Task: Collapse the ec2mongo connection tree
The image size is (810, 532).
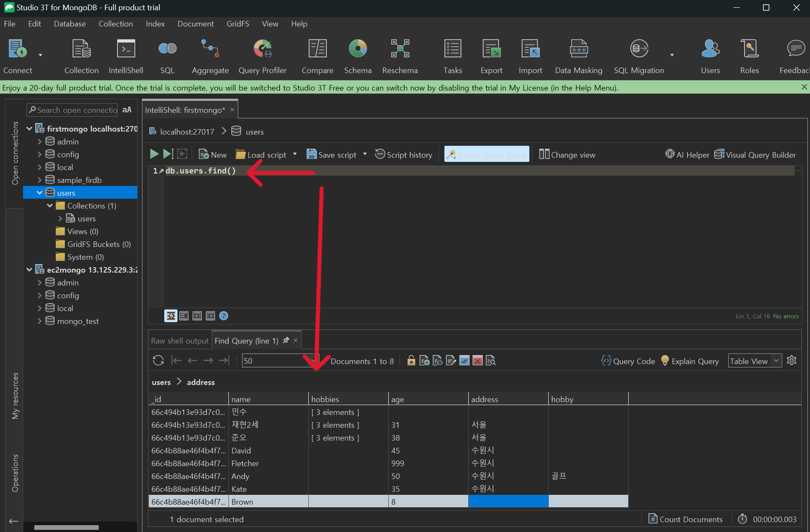Action: [x=29, y=270]
